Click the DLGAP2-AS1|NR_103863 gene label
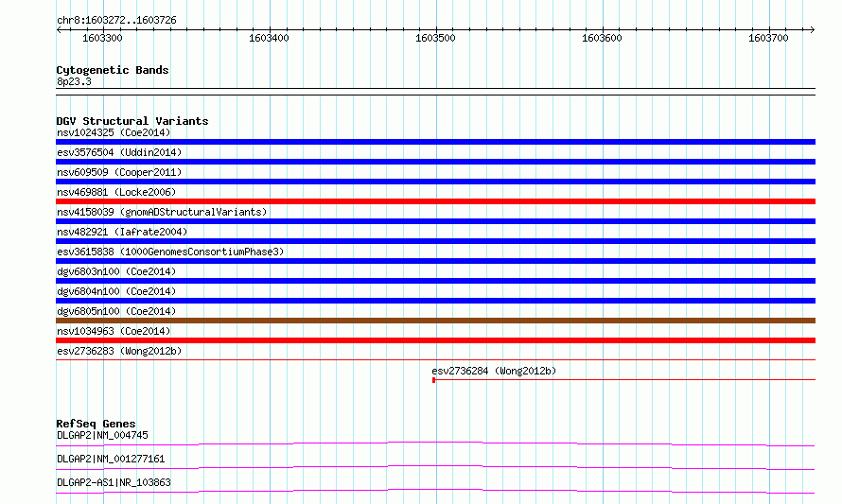This screenshot has height=504, width=842. (x=114, y=482)
